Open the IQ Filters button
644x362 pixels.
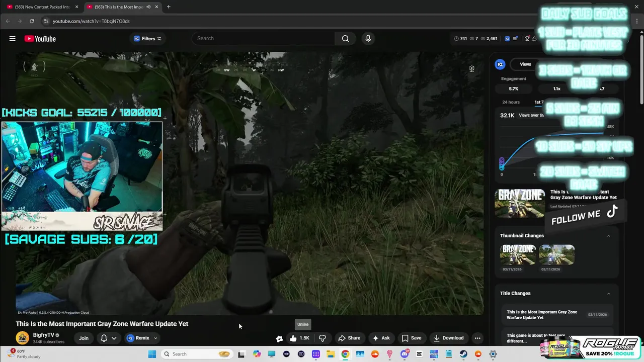[147, 39]
